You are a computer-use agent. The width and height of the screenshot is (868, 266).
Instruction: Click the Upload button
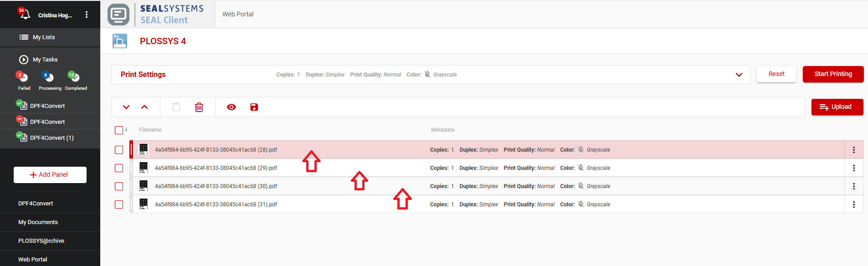pyautogui.click(x=837, y=107)
